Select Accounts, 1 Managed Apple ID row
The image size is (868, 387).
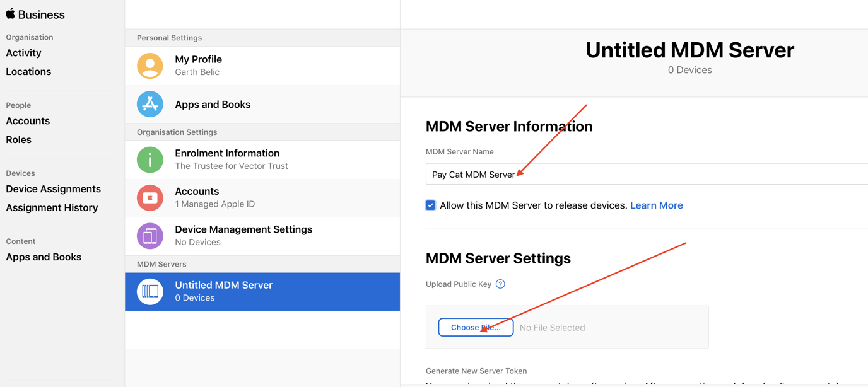(262, 198)
